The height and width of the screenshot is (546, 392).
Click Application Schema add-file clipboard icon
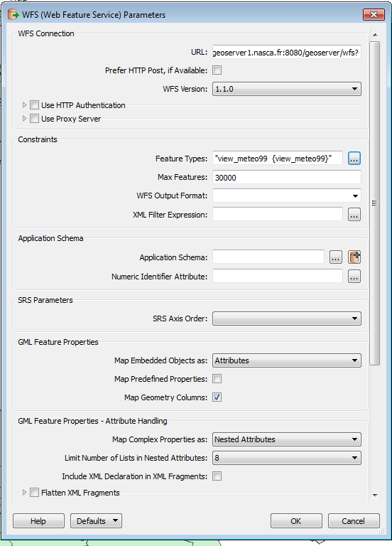pyautogui.click(x=354, y=257)
